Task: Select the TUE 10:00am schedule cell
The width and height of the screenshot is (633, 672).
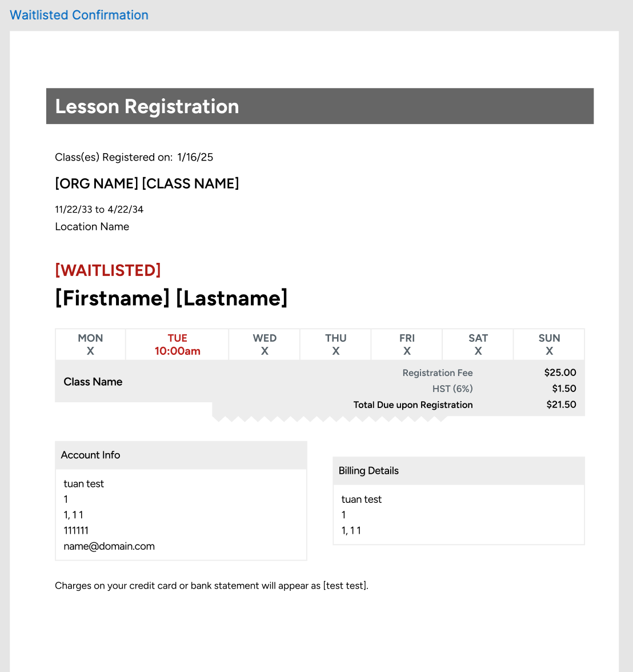Action: (177, 345)
